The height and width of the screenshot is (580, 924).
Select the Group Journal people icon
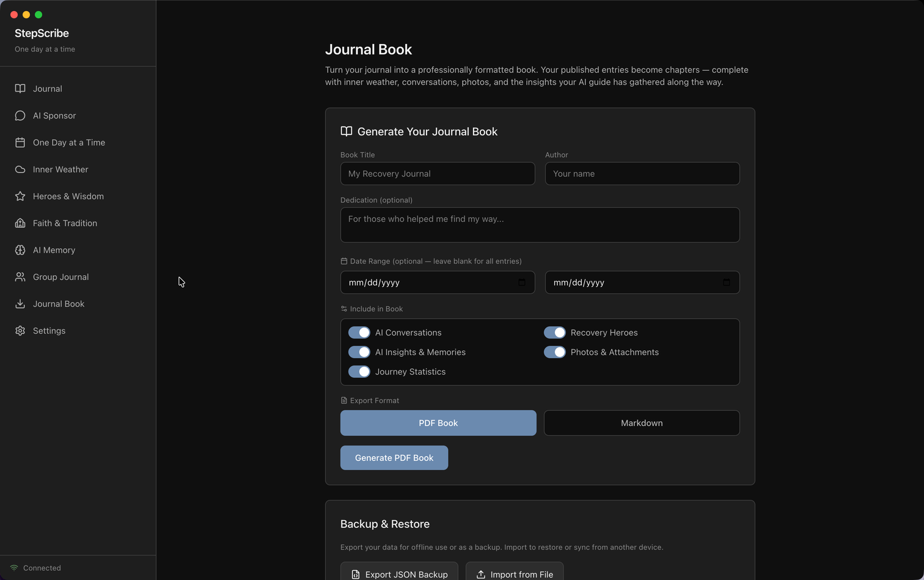pyautogui.click(x=20, y=277)
